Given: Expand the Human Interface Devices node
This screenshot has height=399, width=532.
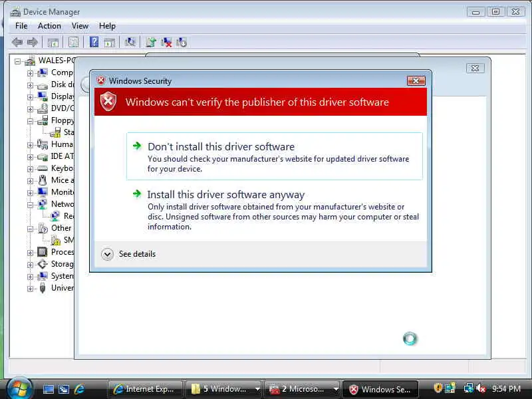Looking at the screenshot, I should point(30,145).
